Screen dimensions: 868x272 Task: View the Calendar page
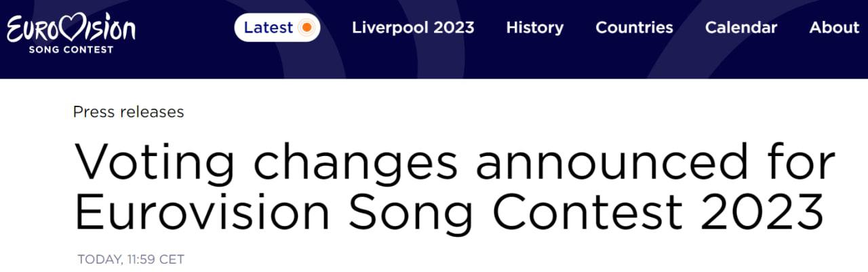click(741, 28)
